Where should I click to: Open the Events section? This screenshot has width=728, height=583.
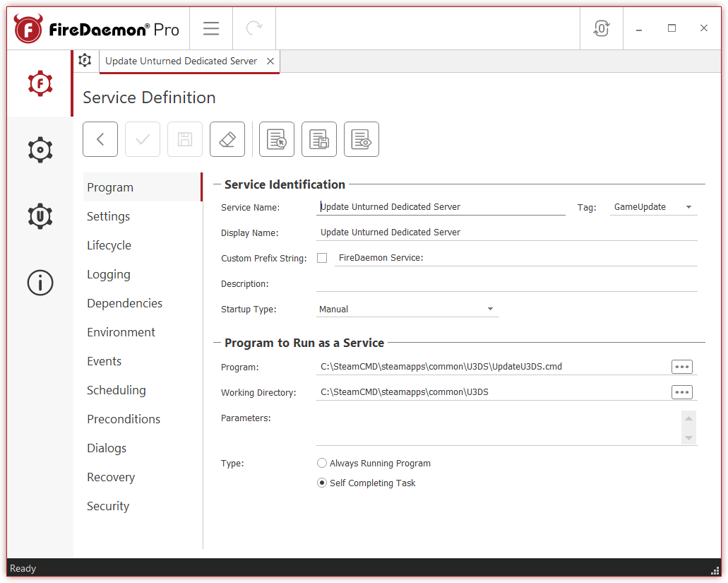(x=142, y=361)
